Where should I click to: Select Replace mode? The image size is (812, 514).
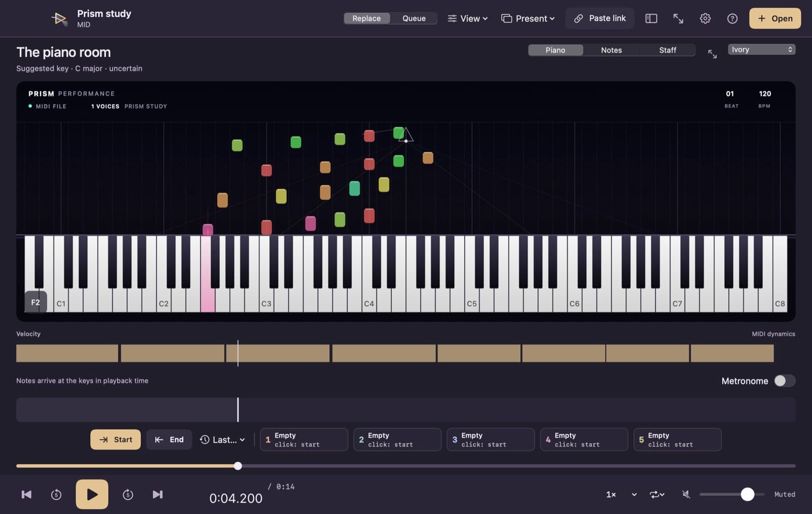click(366, 18)
